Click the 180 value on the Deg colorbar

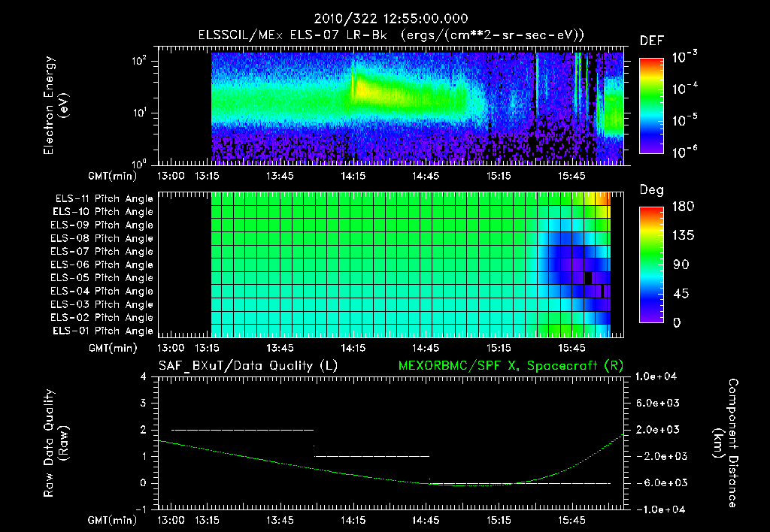click(683, 207)
